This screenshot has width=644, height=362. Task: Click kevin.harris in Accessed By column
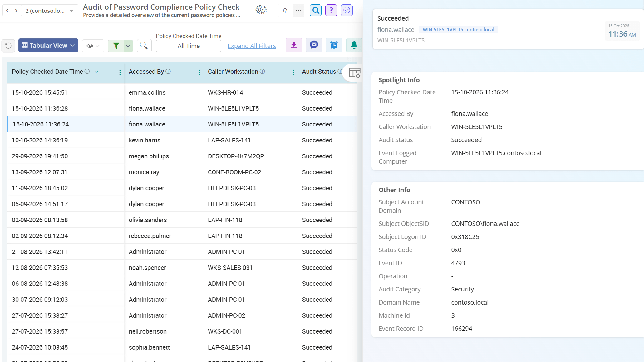pos(145,140)
